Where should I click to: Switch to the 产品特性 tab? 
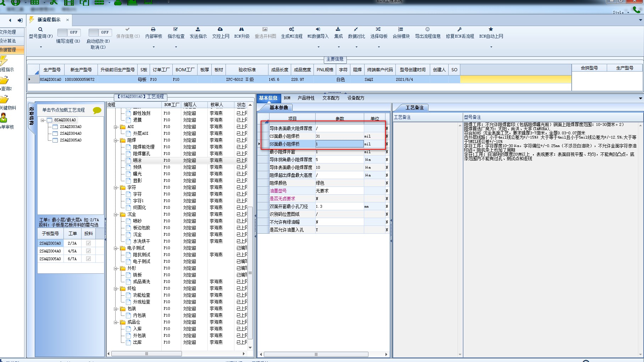(306, 98)
